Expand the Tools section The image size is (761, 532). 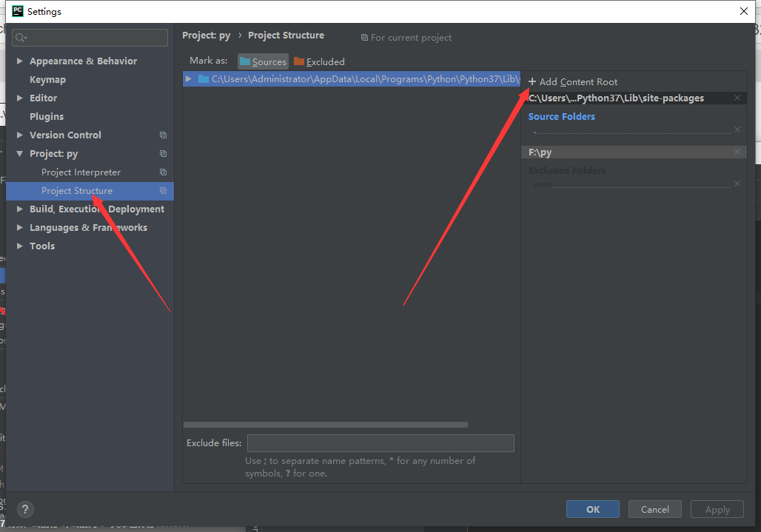(x=20, y=246)
